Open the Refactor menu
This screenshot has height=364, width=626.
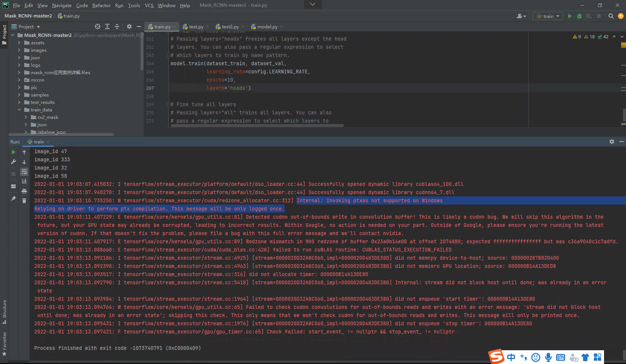point(101,5)
